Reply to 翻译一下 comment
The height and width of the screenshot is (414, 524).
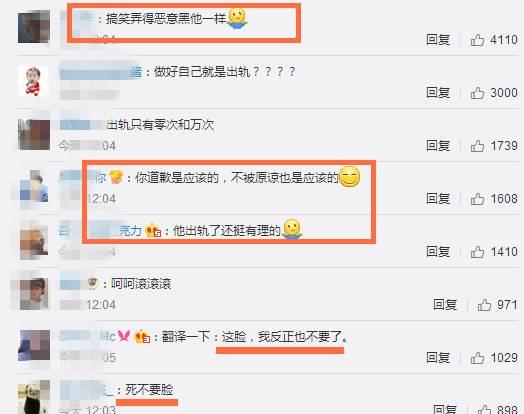438,358
